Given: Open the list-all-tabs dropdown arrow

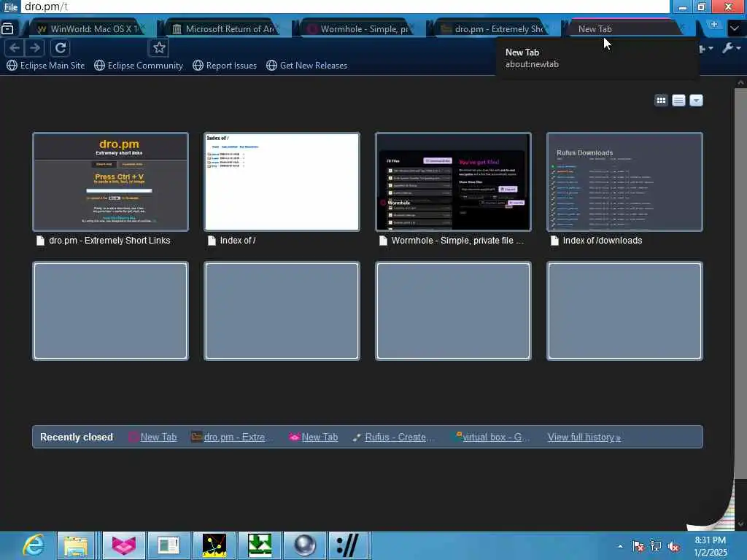Looking at the screenshot, I should click(735, 28).
